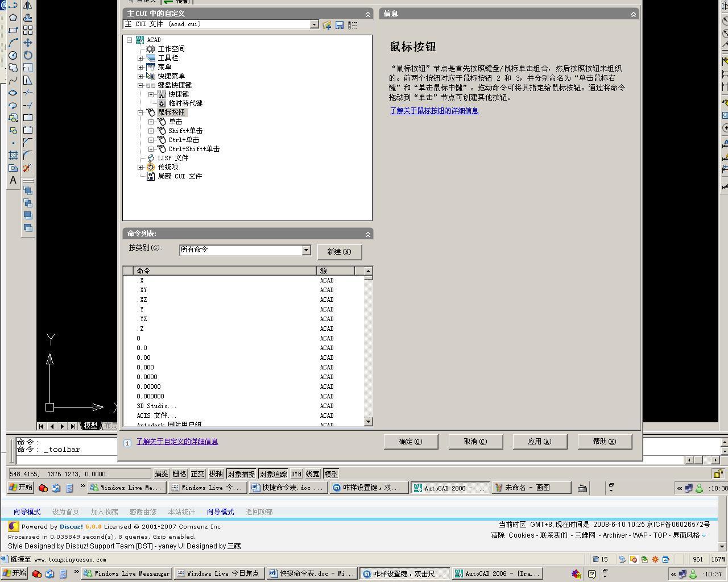
Task: Switch to the 模型 layout tab
Action: [x=90, y=426]
